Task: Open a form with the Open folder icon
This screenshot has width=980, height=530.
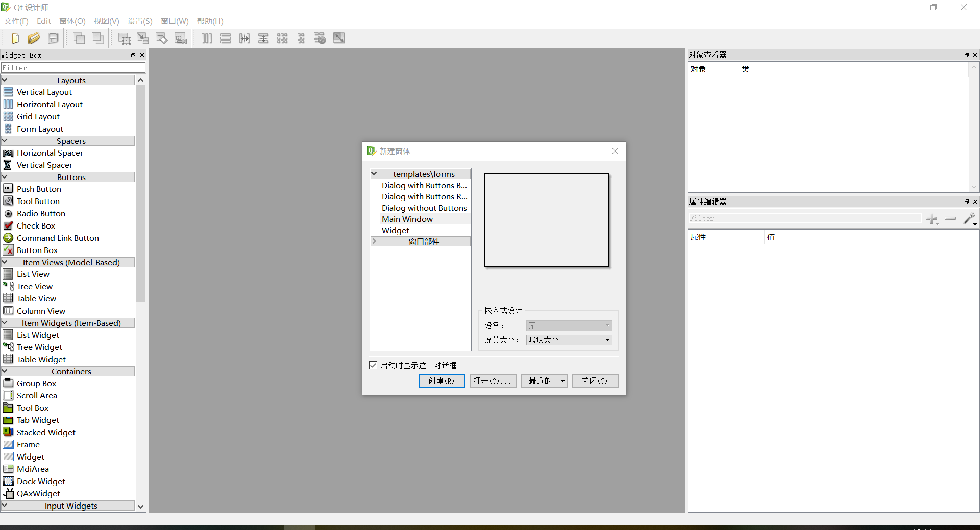Action: tap(34, 38)
